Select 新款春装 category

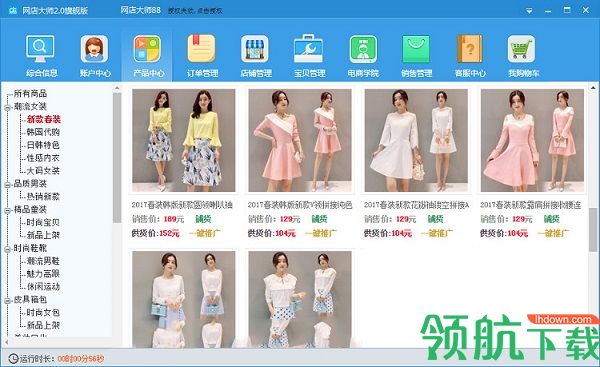point(44,119)
